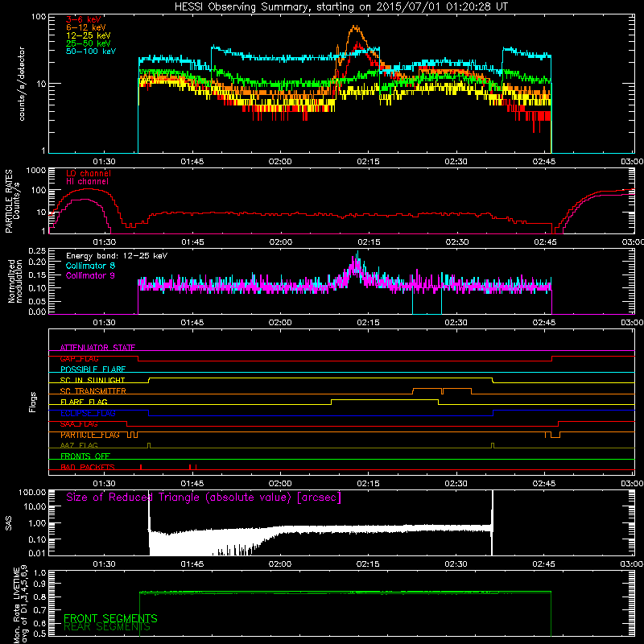Viewport: 644px width, 644px height.
Task: Select the 'REAR SEGMENTS' legend label
Action: coord(107,627)
